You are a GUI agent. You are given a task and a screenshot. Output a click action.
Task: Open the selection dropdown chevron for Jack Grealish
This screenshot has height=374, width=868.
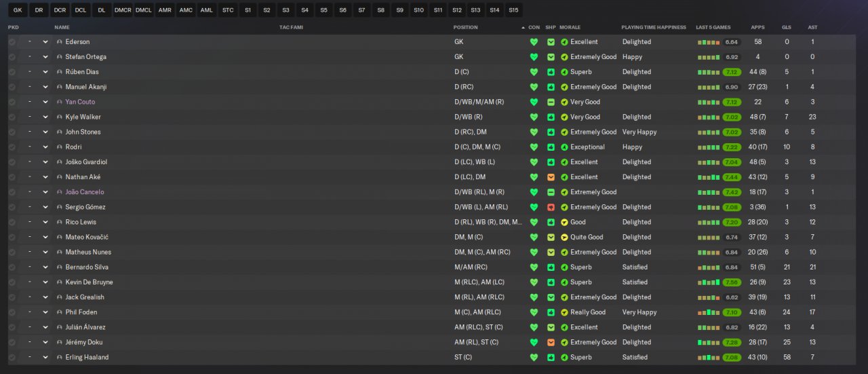tap(45, 297)
